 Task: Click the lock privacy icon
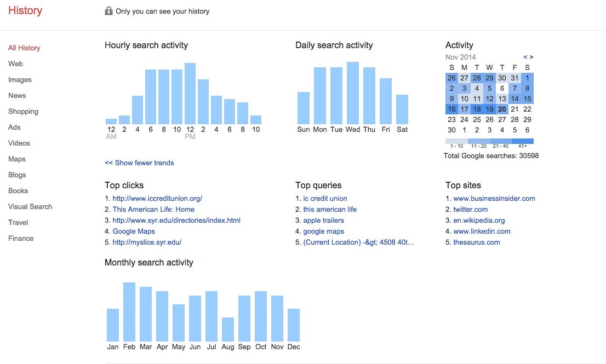(108, 11)
